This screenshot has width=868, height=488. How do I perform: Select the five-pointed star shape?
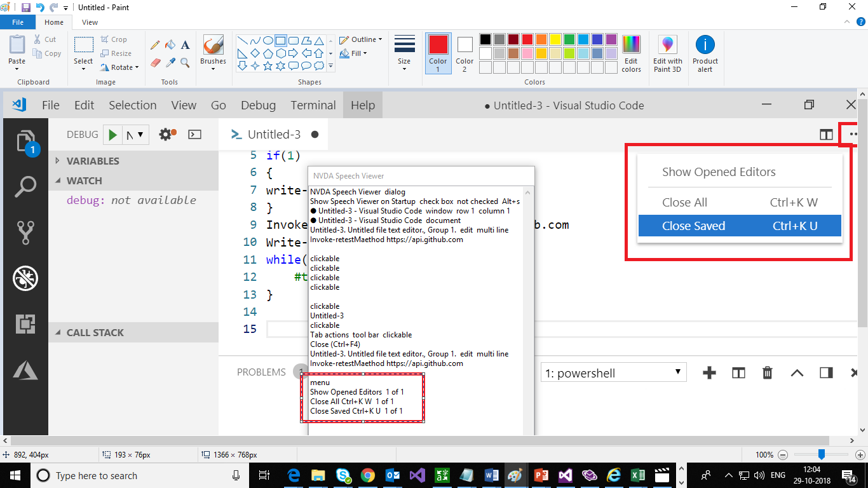click(268, 65)
